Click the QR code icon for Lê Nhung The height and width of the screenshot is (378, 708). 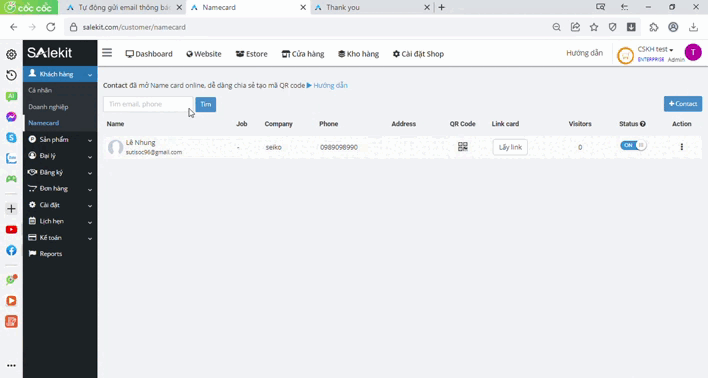point(462,147)
